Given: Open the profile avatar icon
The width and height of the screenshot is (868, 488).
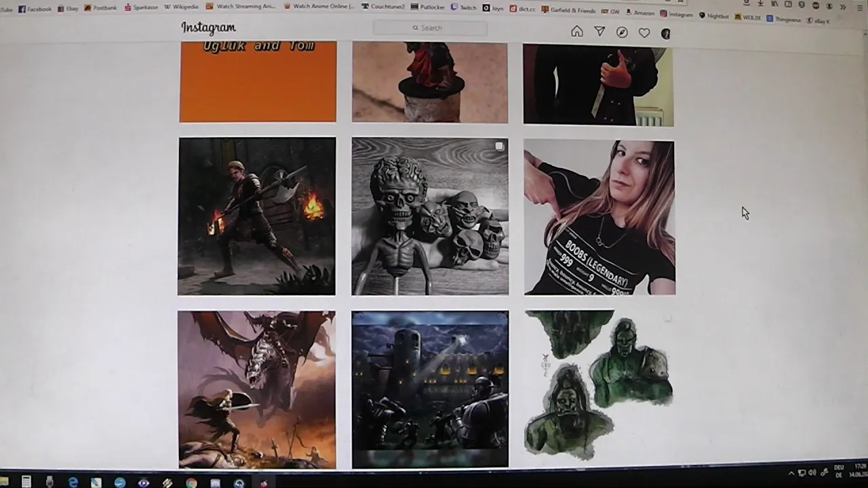Looking at the screenshot, I should (x=666, y=33).
